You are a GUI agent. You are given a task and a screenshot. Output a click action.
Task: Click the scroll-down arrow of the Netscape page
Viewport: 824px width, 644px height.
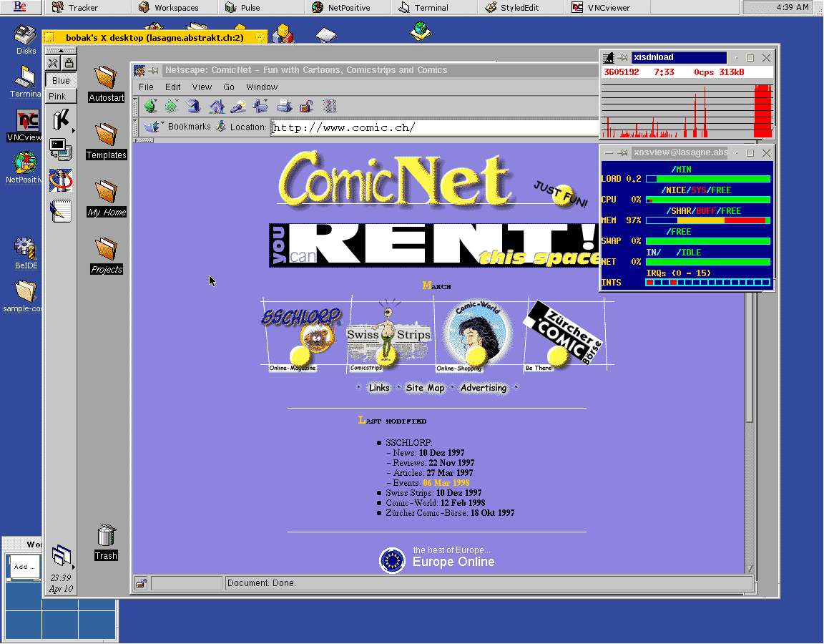(750, 568)
